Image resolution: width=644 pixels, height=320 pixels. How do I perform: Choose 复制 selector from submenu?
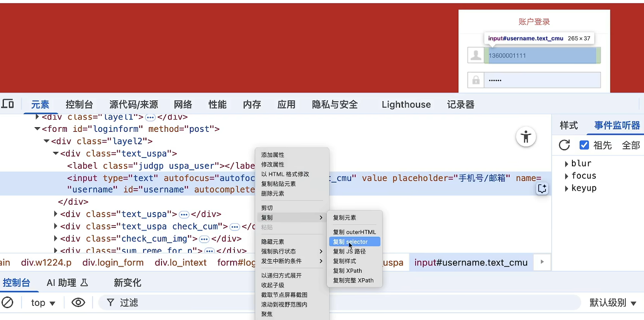coord(354,241)
